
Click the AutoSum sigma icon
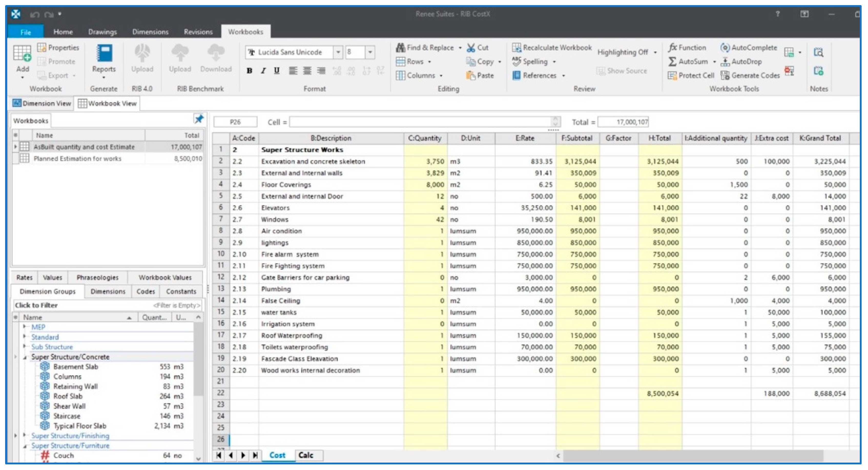(672, 62)
